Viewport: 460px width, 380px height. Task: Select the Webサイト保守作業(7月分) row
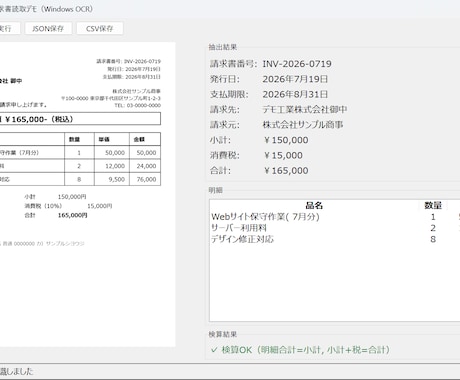pyautogui.click(x=335, y=217)
